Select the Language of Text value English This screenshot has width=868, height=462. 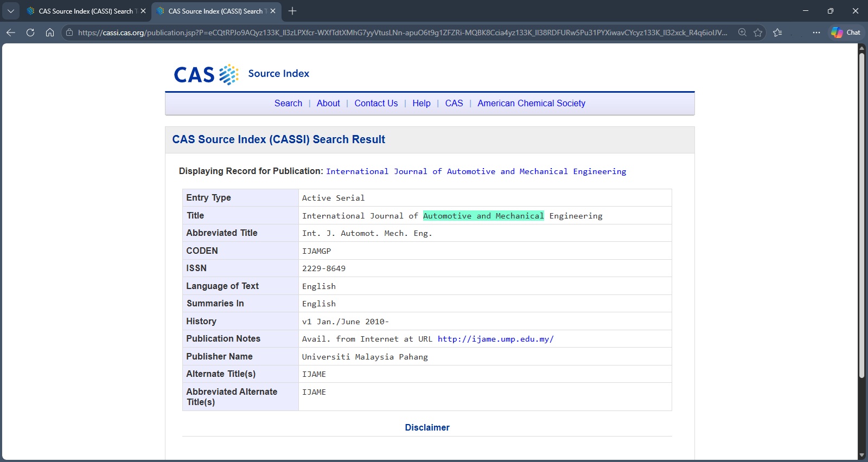tap(319, 286)
